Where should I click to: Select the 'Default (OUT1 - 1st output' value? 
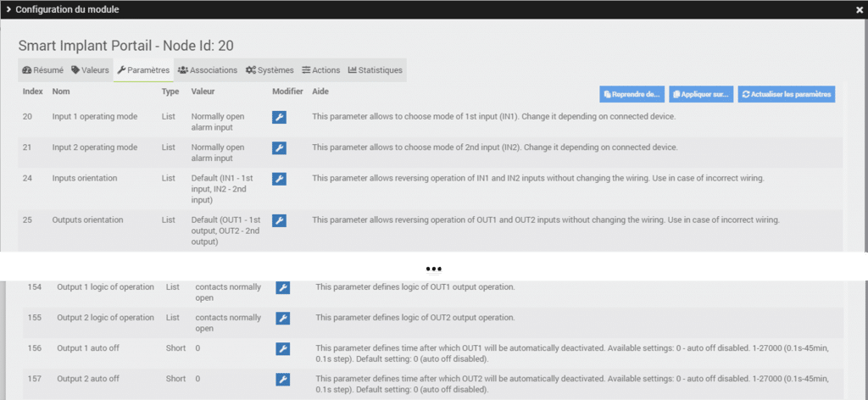point(225,231)
